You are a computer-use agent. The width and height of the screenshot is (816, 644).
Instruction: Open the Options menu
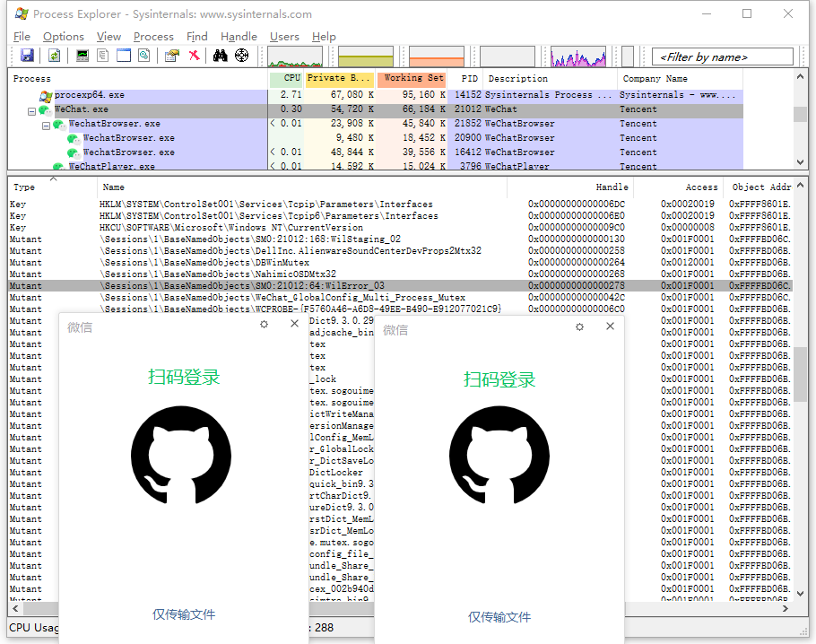63,37
